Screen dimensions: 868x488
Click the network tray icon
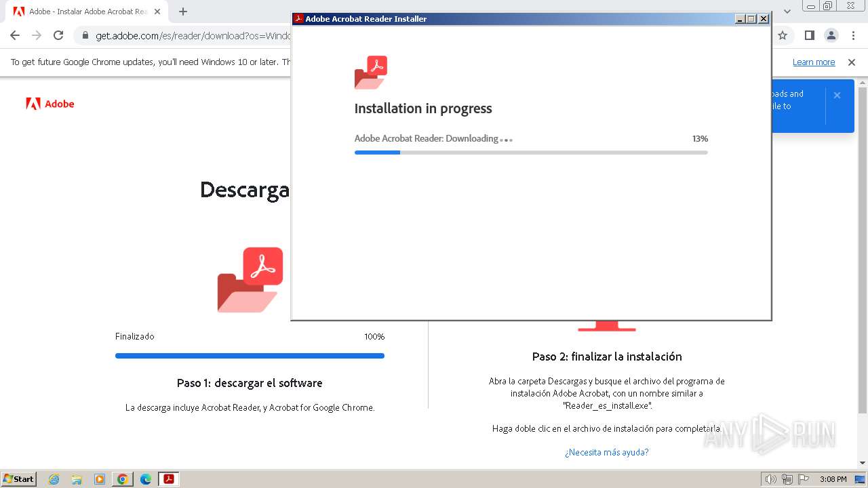(x=787, y=479)
